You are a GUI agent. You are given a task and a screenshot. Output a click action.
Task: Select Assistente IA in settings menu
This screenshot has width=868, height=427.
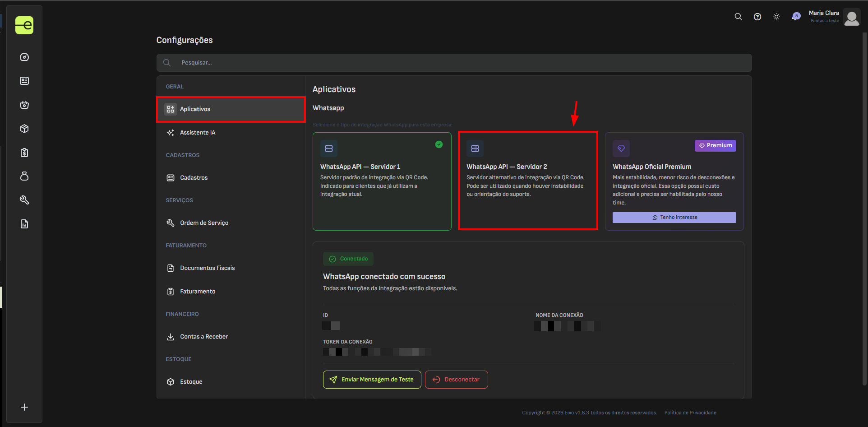coord(231,133)
